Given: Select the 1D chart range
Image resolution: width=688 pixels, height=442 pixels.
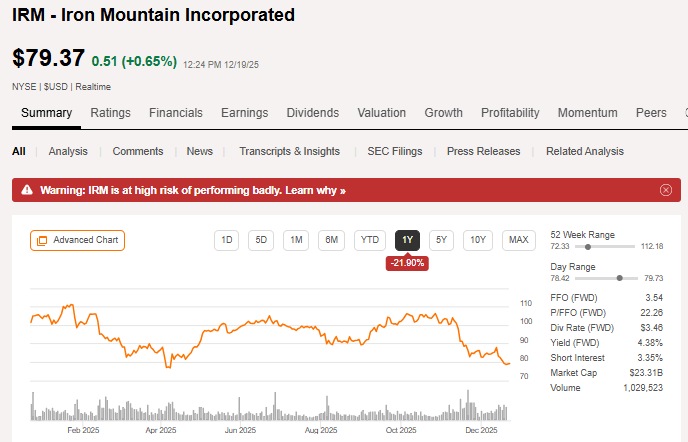Looking at the screenshot, I should [227, 240].
